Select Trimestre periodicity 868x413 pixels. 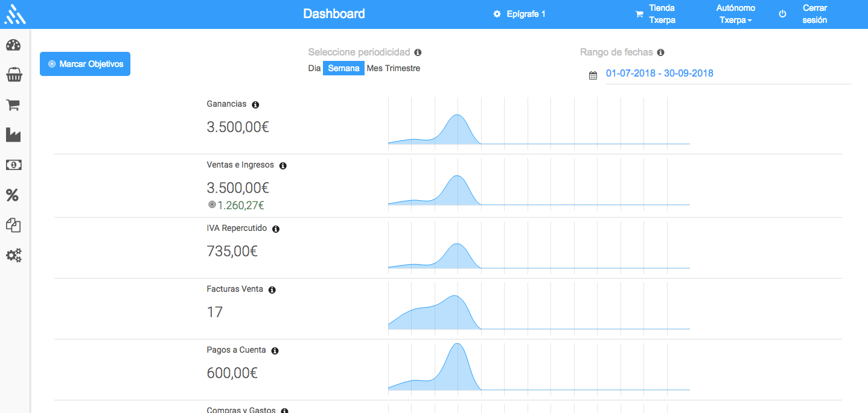(403, 68)
